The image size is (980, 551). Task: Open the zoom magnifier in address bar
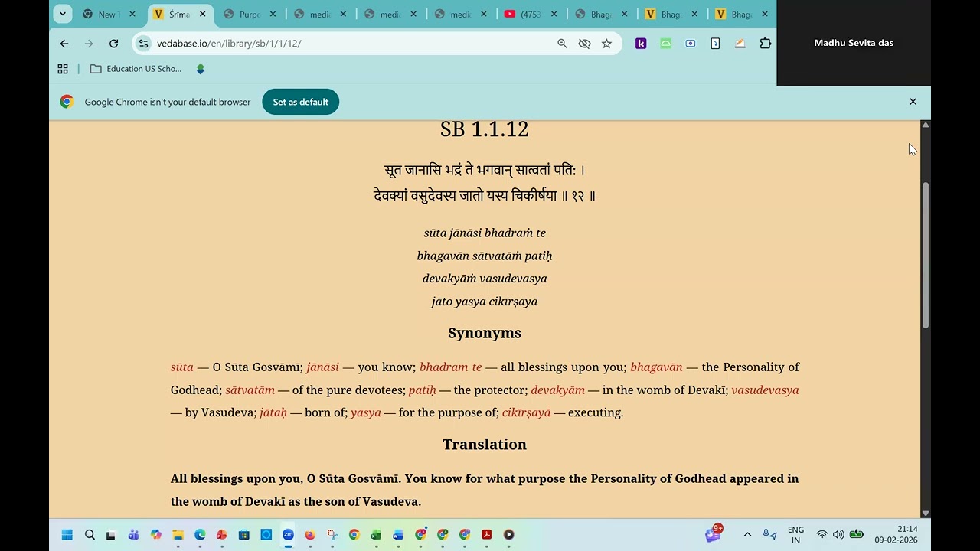click(562, 44)
